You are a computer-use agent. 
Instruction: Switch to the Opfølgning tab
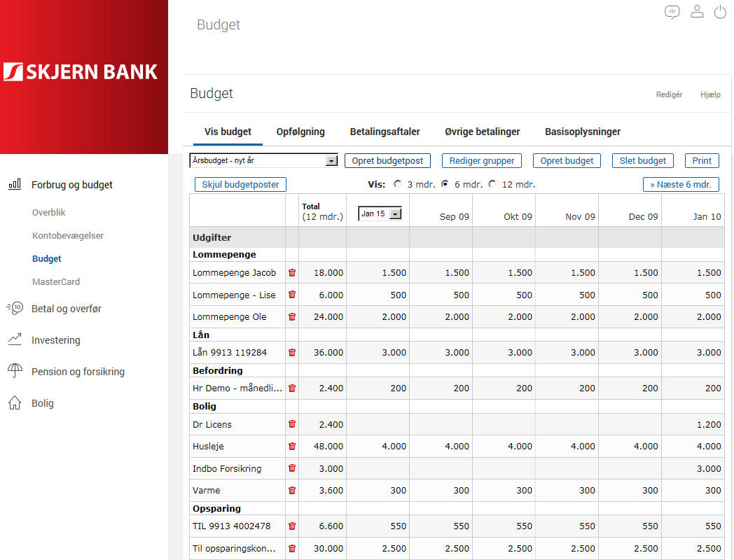[x=300, y=132]
